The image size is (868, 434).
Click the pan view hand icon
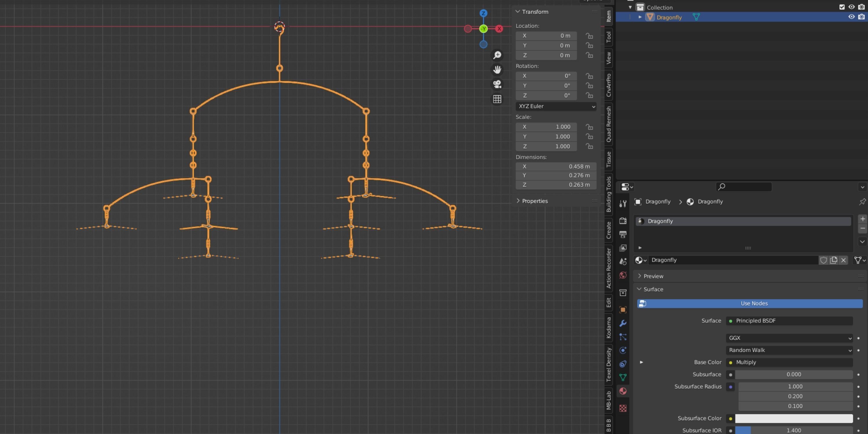click(x=497, y=70)
